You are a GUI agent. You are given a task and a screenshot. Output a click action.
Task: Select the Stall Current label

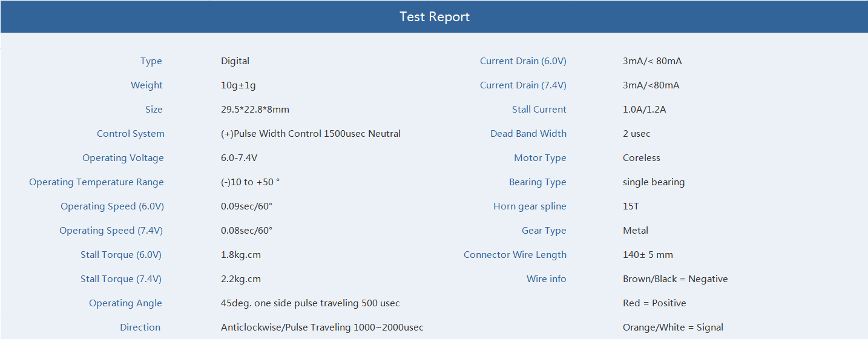click(x=539, y=110)
